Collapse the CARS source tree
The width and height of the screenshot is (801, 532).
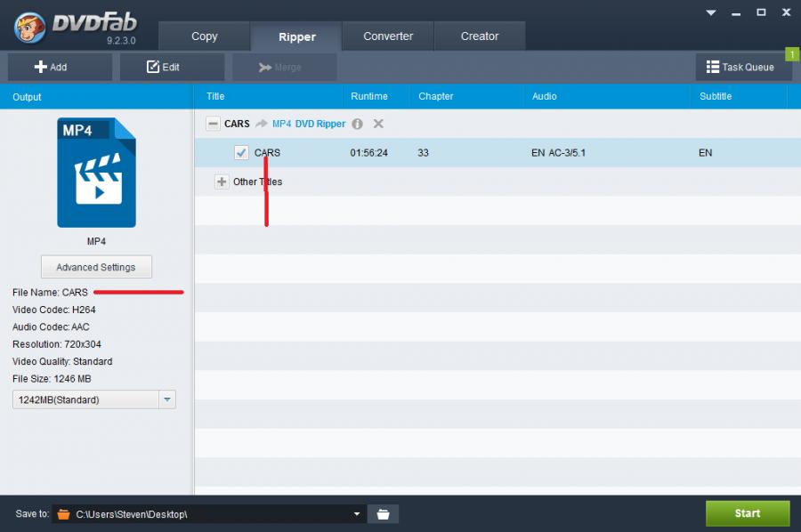coord(213,124)
